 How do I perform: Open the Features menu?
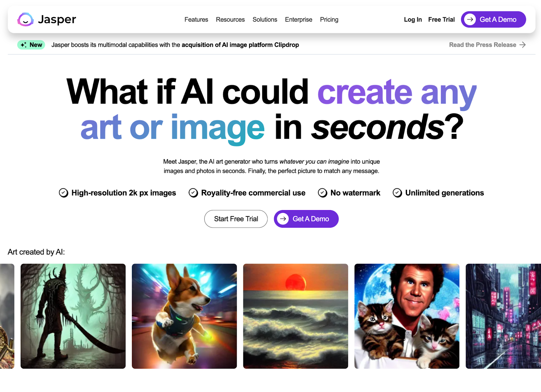click(x=196, y=20)
